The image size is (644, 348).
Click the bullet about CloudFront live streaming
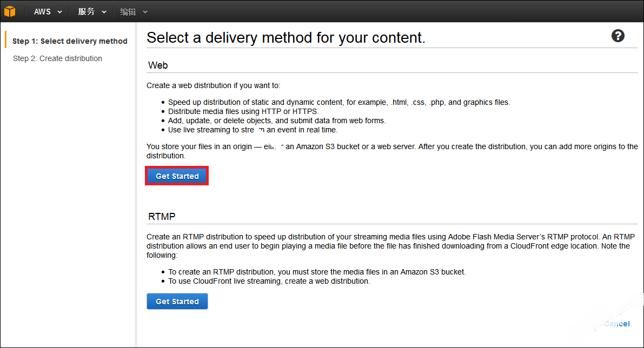pyautogui.click(x=269, y=281)
